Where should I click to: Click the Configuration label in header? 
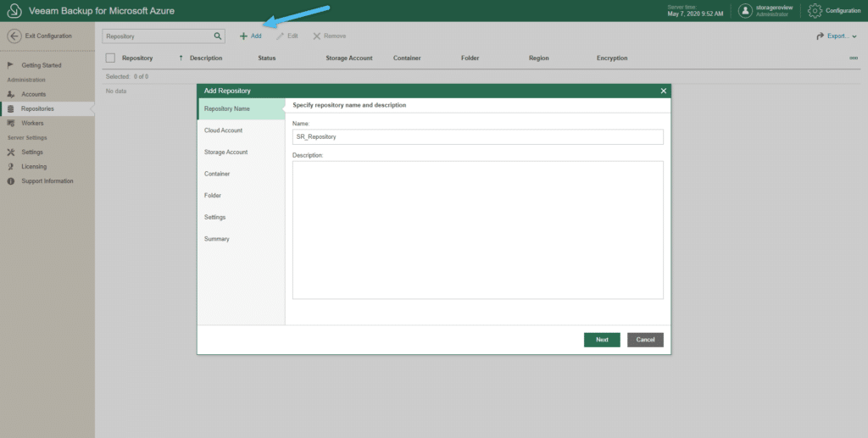click(x=843, y=10)
